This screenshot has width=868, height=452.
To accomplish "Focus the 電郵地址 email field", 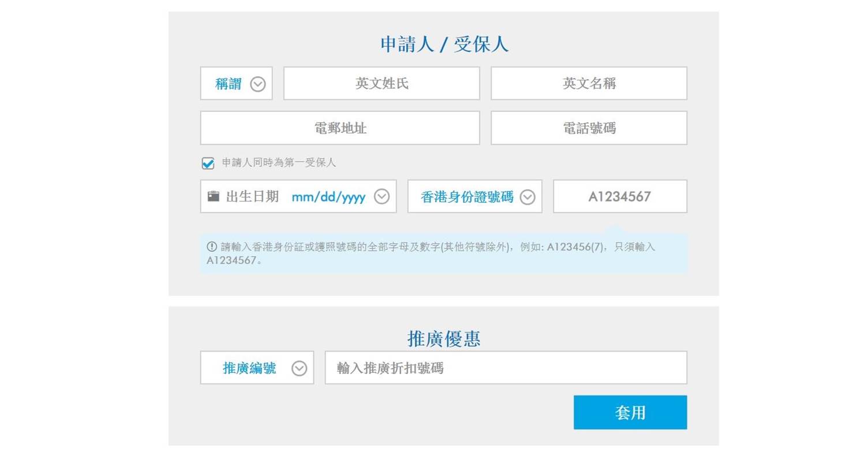I will pyautogui.click(x=340, y=128).
